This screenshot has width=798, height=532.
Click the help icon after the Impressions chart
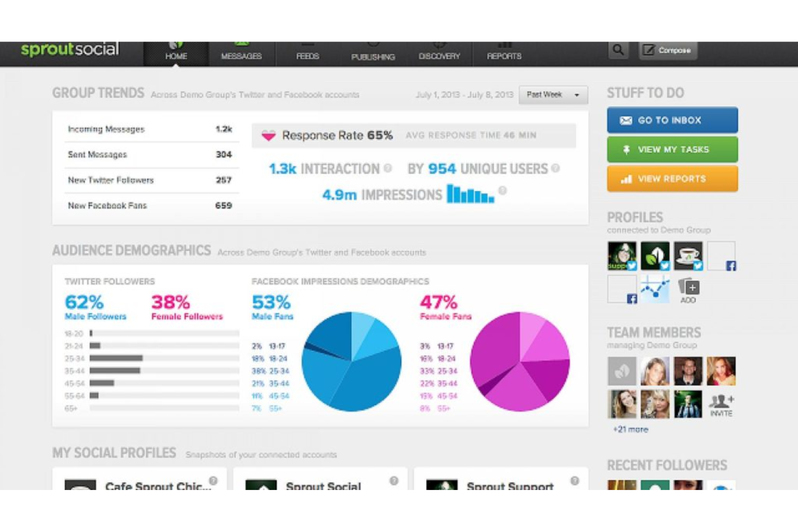click(x=503, y=190)
